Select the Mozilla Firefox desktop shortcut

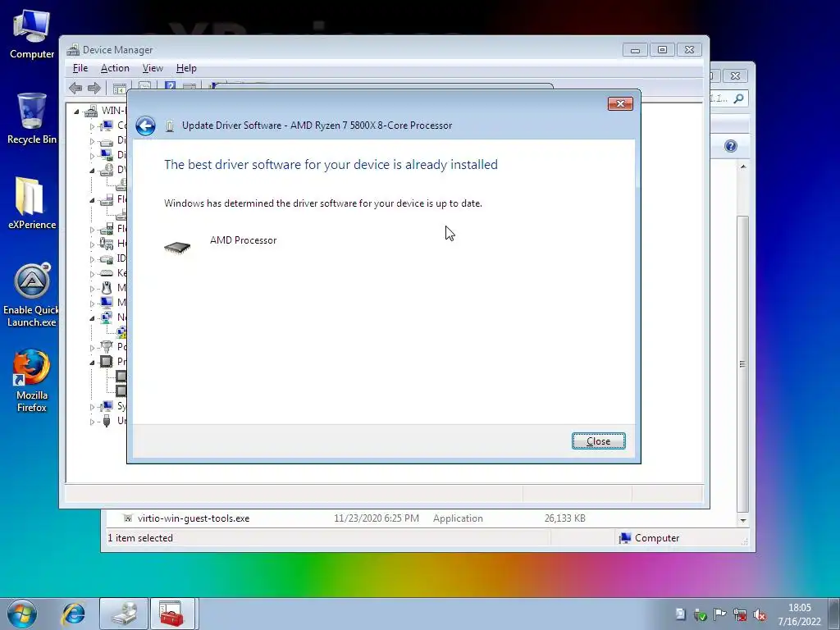pyautogui.click(x=32, y=381)
